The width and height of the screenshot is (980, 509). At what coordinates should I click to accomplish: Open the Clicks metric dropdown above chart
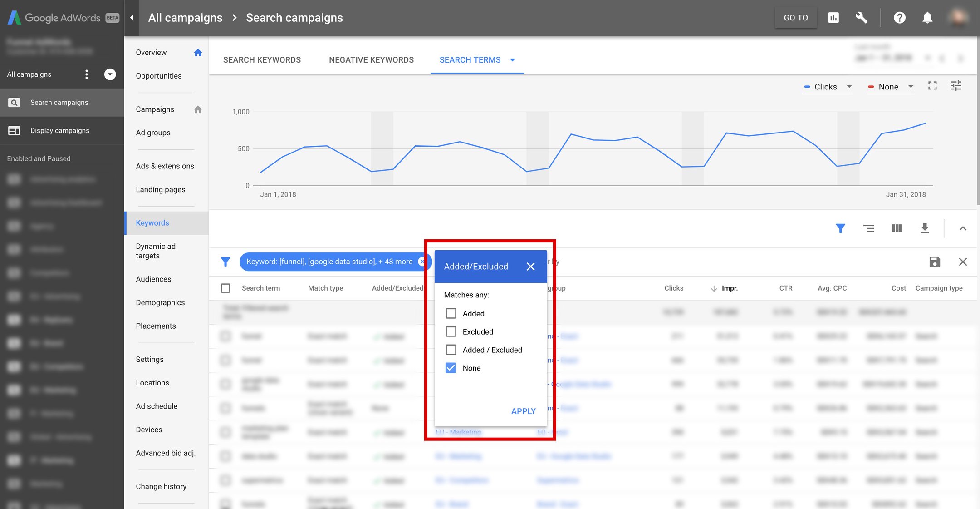tap(850, 86)
